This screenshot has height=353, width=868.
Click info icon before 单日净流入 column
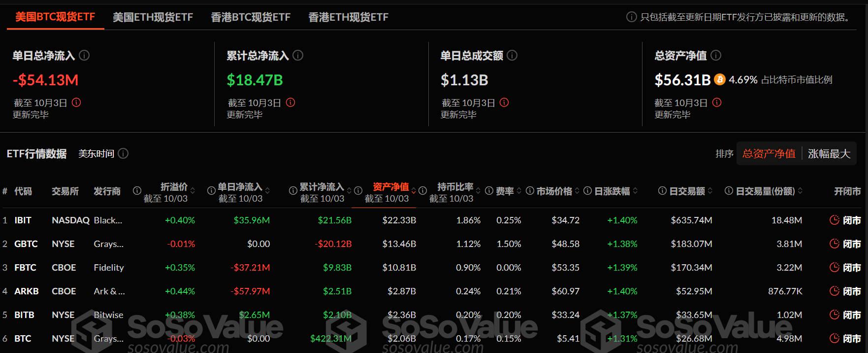[x=211, y=190]
